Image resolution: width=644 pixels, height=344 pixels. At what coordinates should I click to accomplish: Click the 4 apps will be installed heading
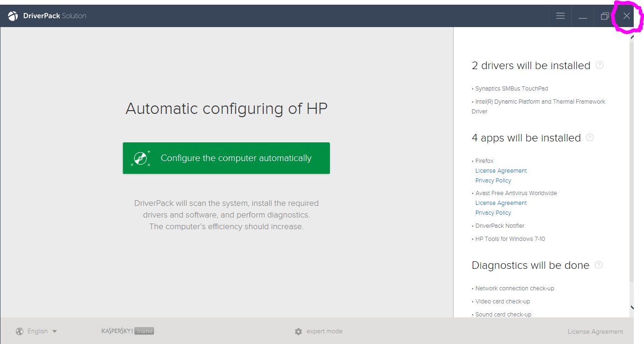(526, 138)
